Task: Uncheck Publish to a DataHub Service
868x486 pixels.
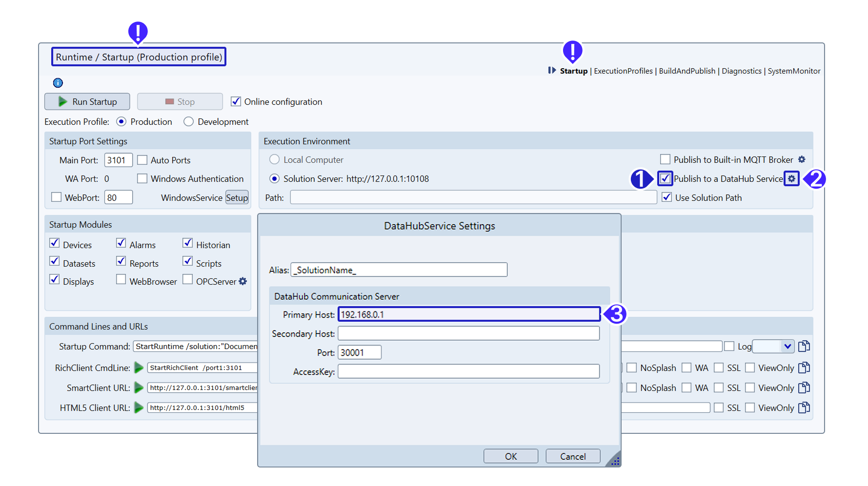Action: pos(665,178)
